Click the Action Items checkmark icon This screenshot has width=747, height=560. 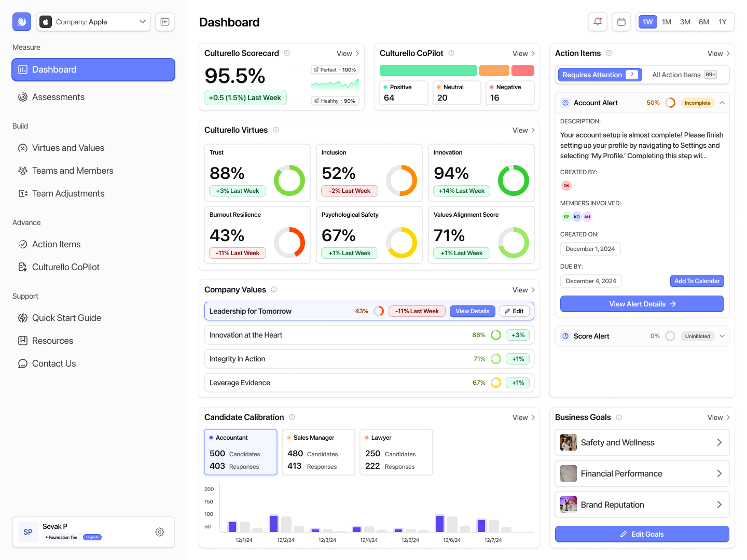(23, 244)
